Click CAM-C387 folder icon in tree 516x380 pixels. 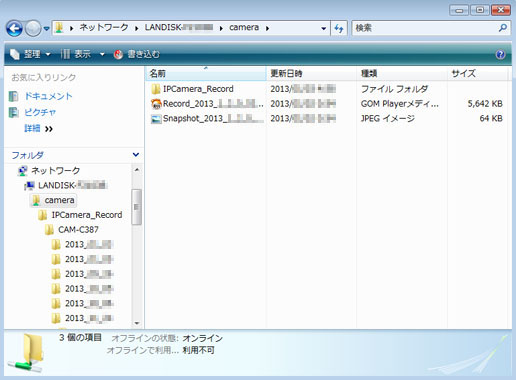(49, 230)
